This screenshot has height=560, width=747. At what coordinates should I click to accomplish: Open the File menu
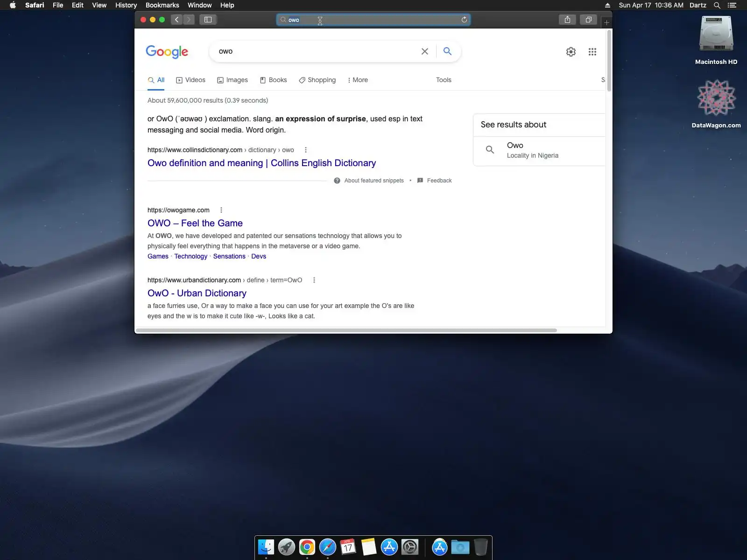click(58, 5)
